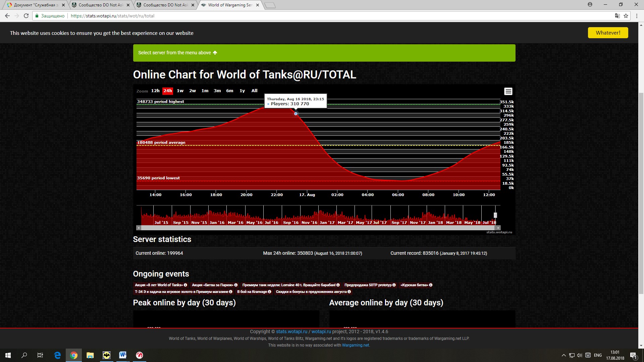This screenshot has width=644, height=362.
Task: Open info icon for 50TP prototyp presale
Action: (394, 285)
